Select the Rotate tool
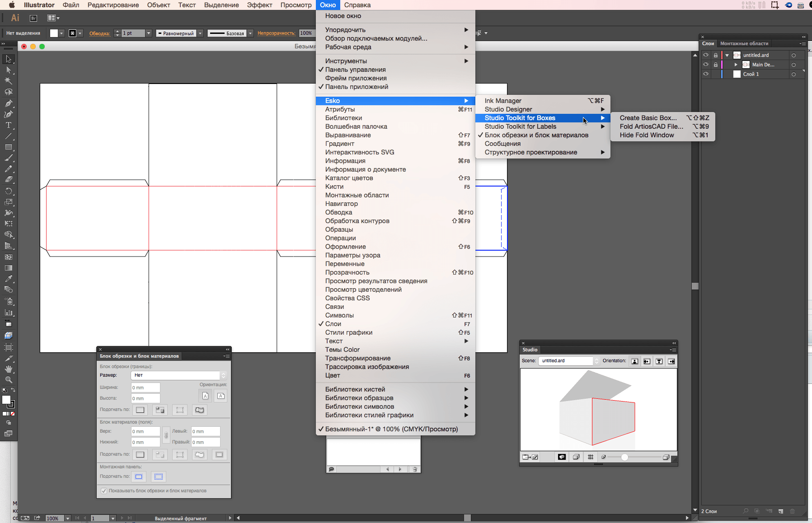Viewport: 812px width, 523px height. tap(9, 191)
